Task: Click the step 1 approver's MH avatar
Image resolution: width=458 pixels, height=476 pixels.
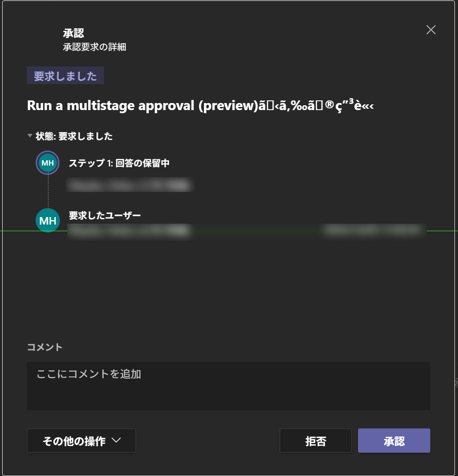Action: click(47, 162)
